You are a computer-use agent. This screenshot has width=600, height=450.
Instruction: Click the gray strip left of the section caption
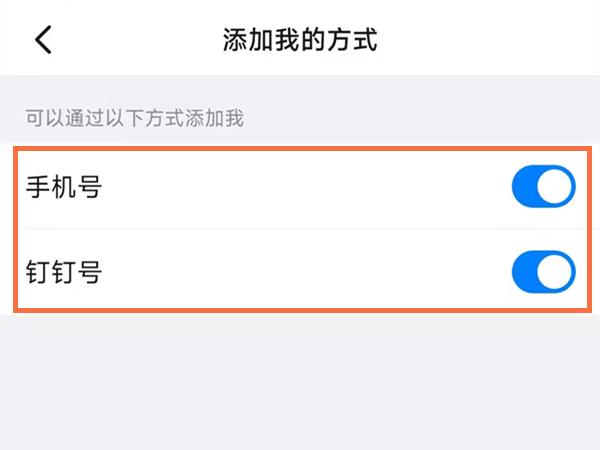[x=12, y=120]
